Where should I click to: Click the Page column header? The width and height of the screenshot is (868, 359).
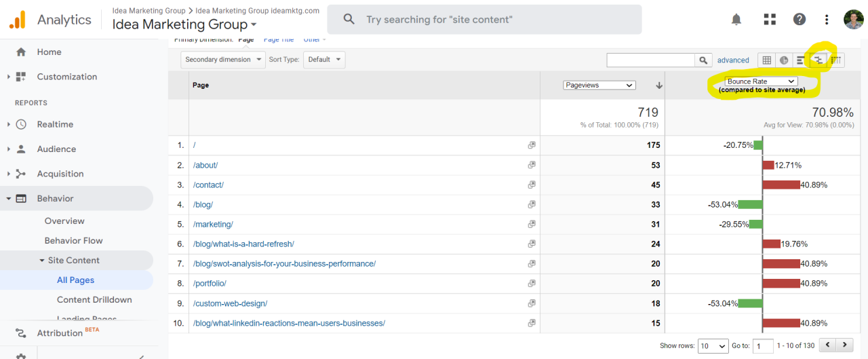201,86
